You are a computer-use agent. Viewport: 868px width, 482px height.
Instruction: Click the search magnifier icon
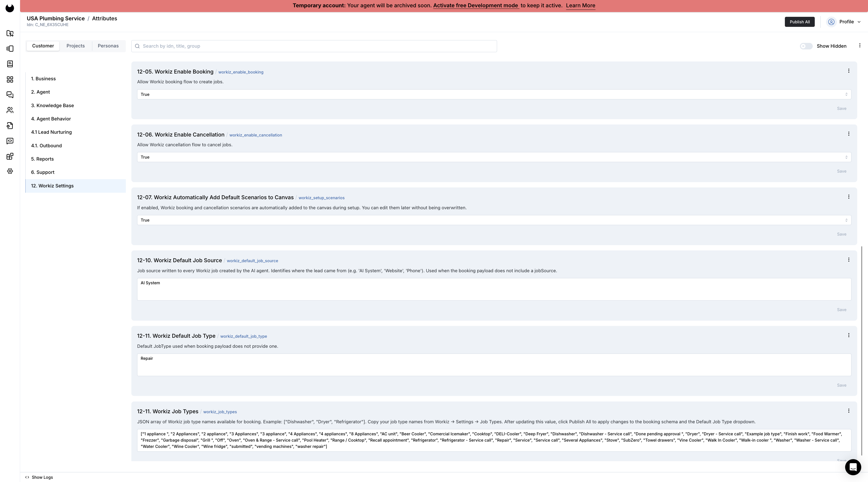pyautogui.click(x=137, y=46)
